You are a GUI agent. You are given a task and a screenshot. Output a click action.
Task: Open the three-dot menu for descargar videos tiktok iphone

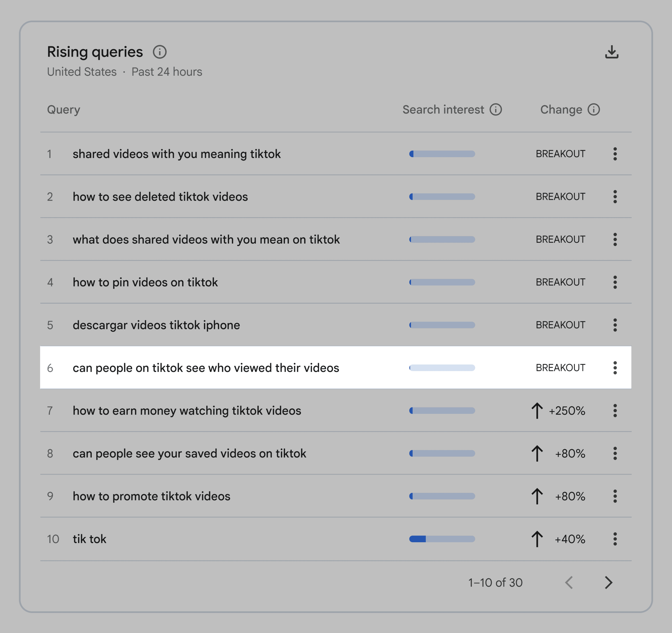coord(615,325)
